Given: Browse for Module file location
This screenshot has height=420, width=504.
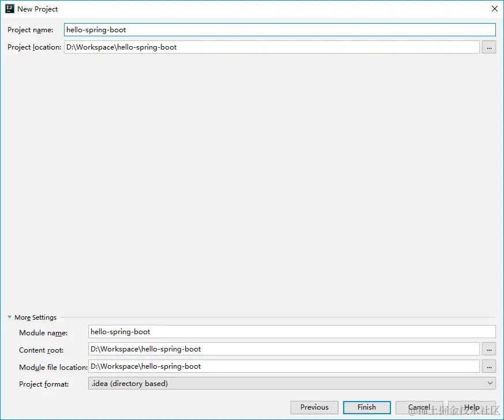Looking at the screenshot, I should (489, 366).
